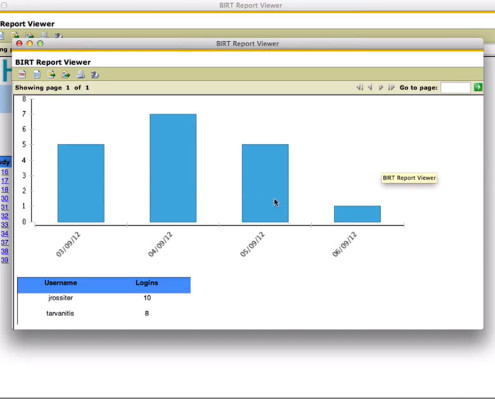Open link 17 in the background window

pos(5,181)
